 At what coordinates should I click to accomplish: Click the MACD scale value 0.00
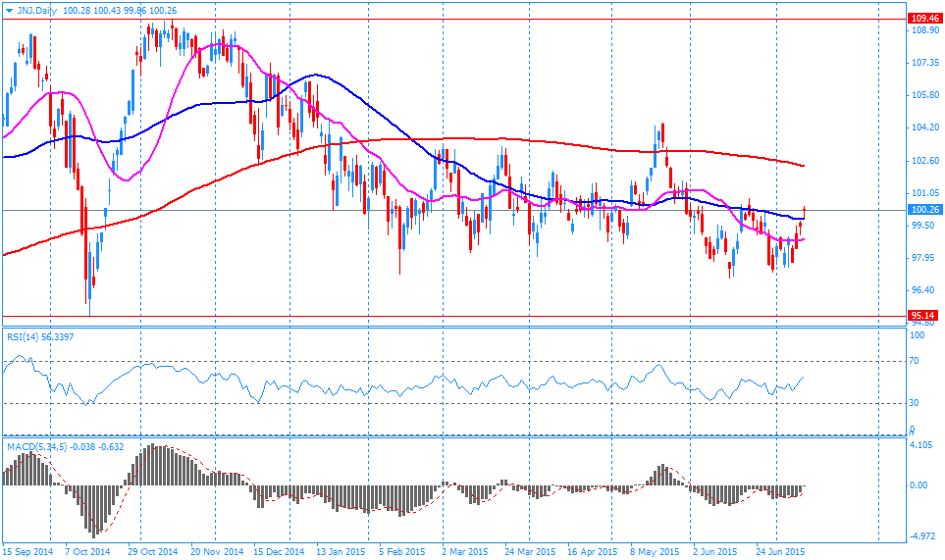pos(919,485)
